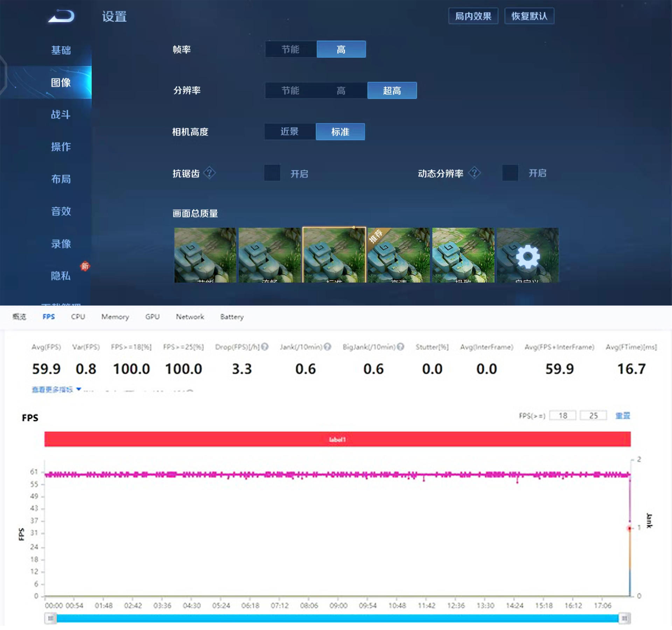672x630 pixels.
Task: Open the help icon beside 动态分辨率
Action: coord(474,172)
